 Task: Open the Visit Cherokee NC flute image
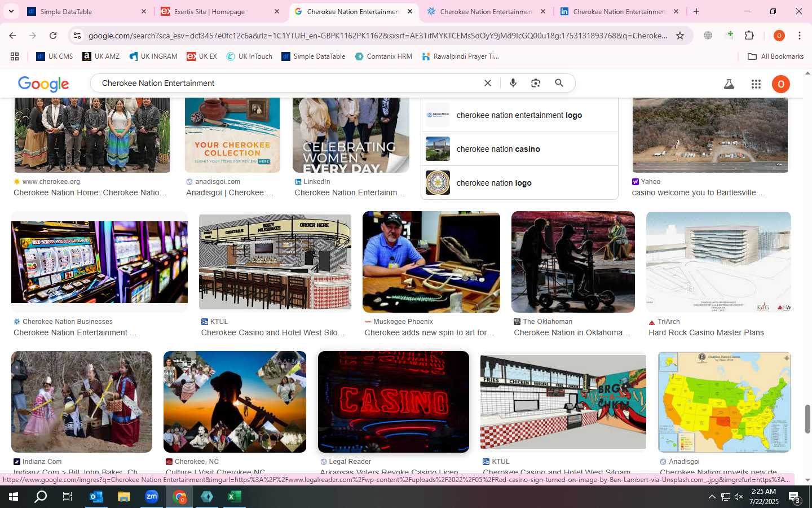click(x=235, y=402)
